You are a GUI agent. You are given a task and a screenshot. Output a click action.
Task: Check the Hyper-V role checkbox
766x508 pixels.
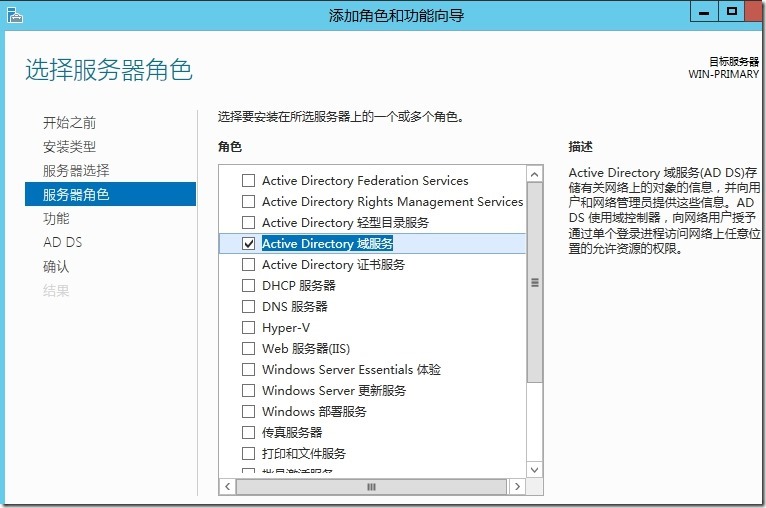(x=249, y=328)
